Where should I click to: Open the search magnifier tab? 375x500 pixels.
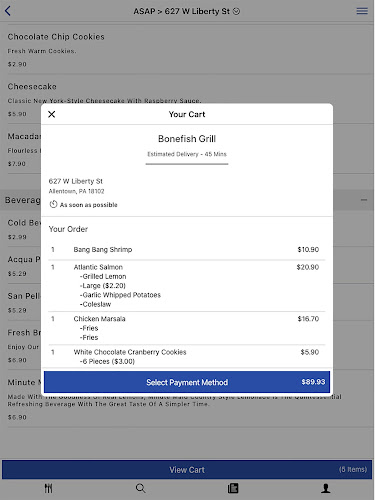point(141,488)
